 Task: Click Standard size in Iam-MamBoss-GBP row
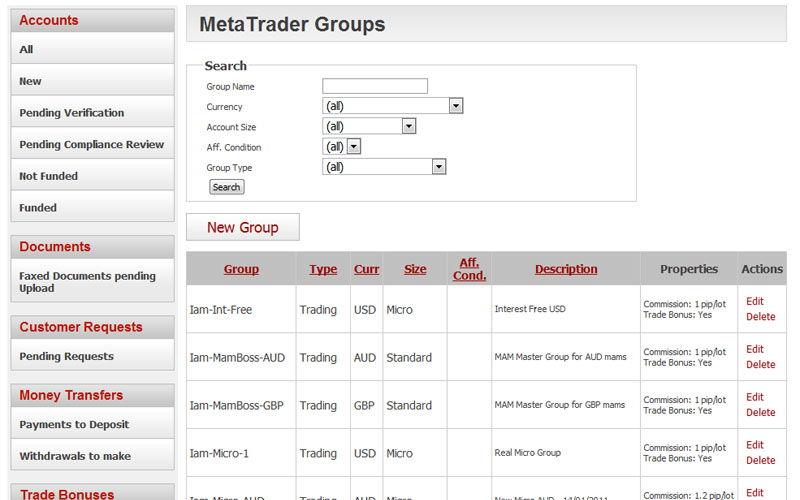pos(409,406)
